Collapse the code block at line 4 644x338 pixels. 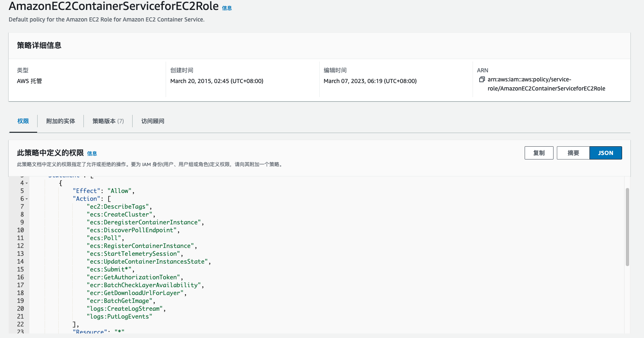tap(27, 183)
